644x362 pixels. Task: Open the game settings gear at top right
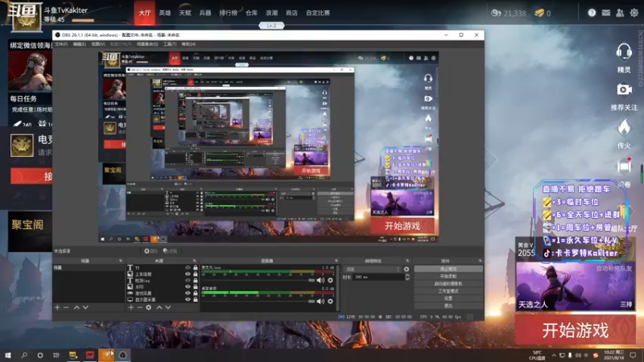pos(634,13)
